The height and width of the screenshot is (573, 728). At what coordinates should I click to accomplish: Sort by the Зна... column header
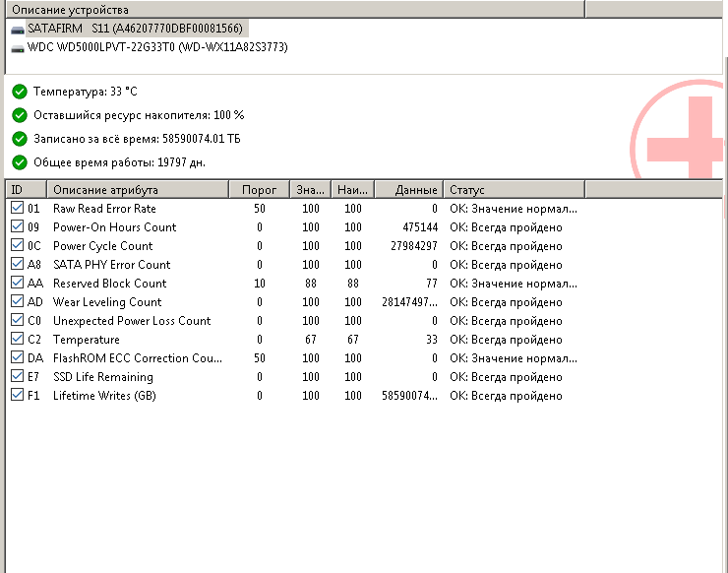point(310,190)
